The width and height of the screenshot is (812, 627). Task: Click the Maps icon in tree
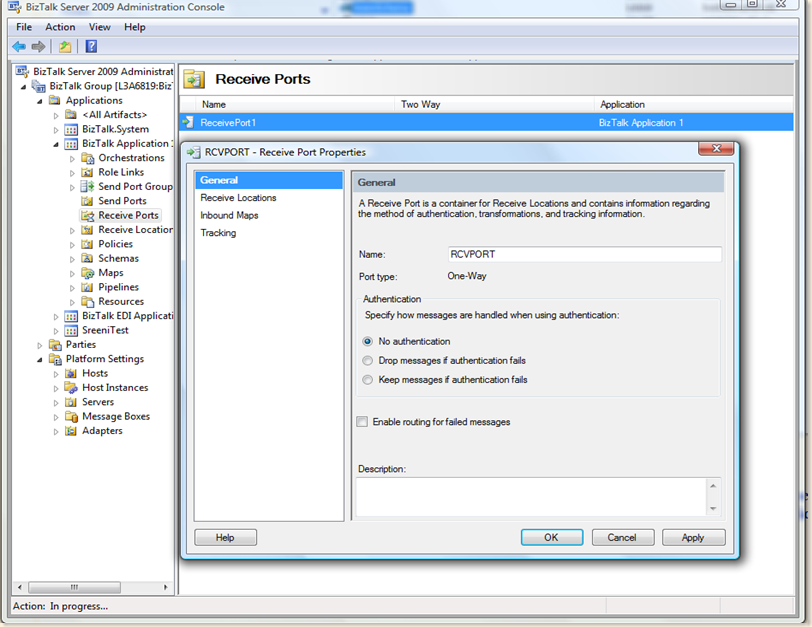[x=88, y=273]
